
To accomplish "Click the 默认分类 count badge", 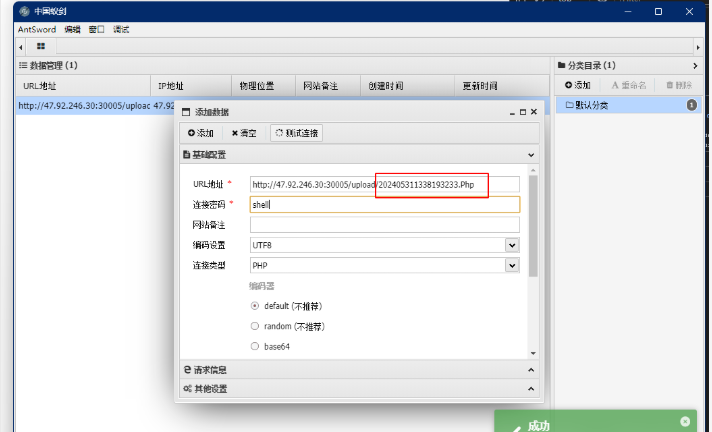I will [x=692, y=105].
